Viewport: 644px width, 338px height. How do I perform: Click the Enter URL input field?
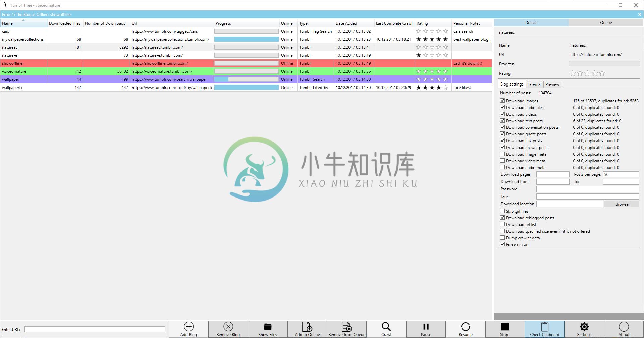(95, 329)
